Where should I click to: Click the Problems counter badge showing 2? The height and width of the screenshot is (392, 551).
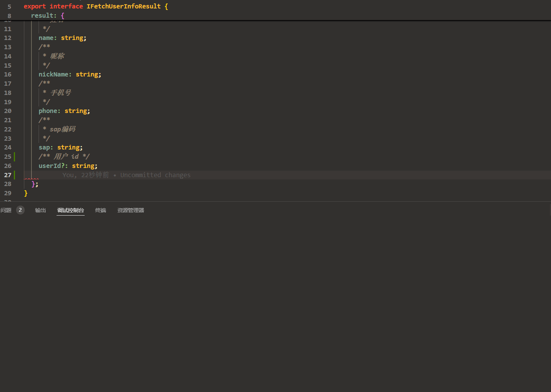(x=20, y=210)
